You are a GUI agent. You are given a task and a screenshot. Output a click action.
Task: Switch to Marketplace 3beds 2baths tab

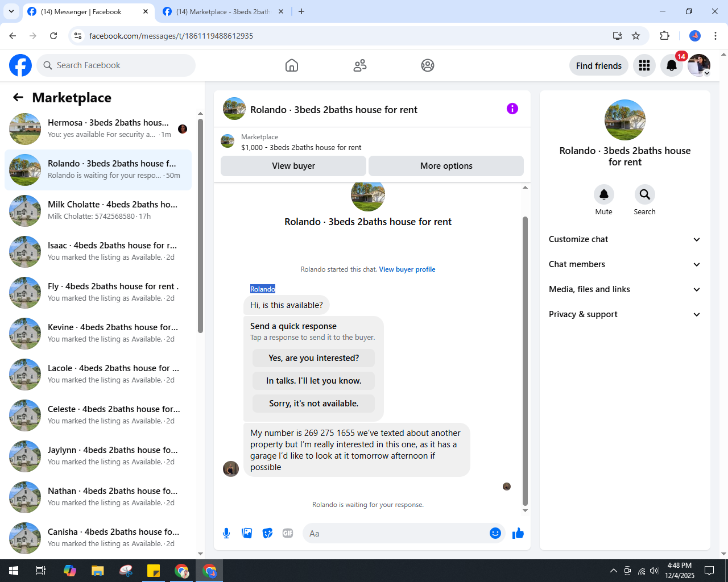(x=223, y=12)
